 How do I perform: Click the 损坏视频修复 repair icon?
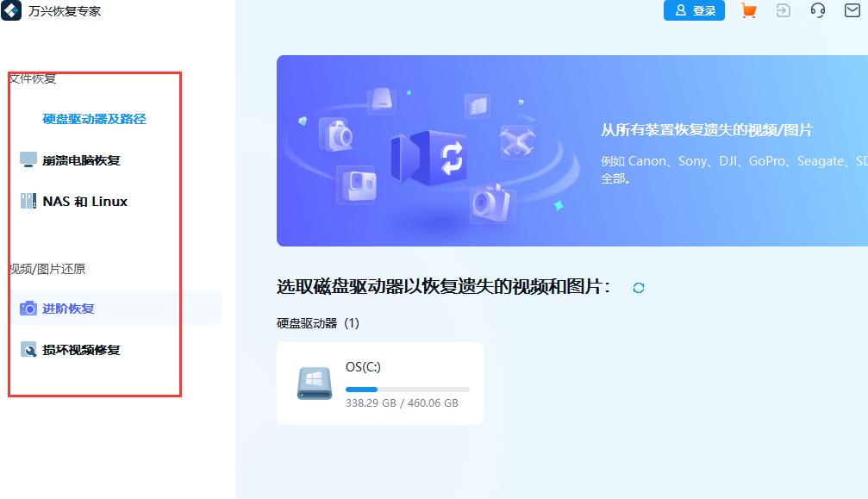[x=28, y=350]
